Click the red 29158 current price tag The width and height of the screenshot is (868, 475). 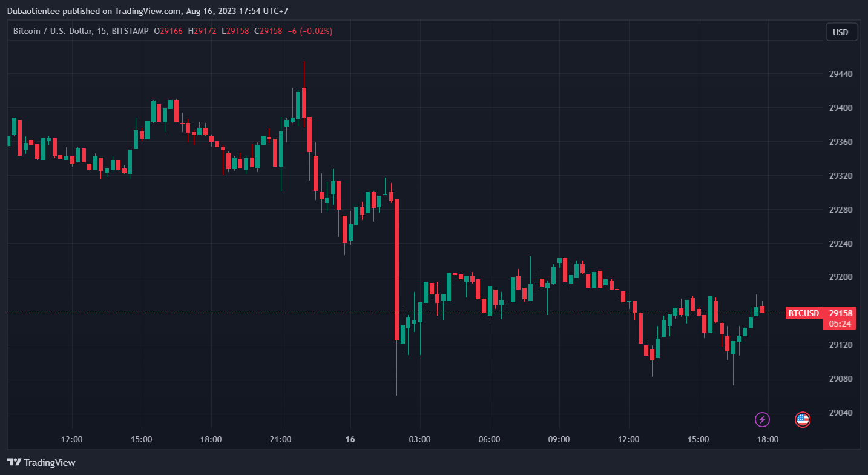click(840, 313)
